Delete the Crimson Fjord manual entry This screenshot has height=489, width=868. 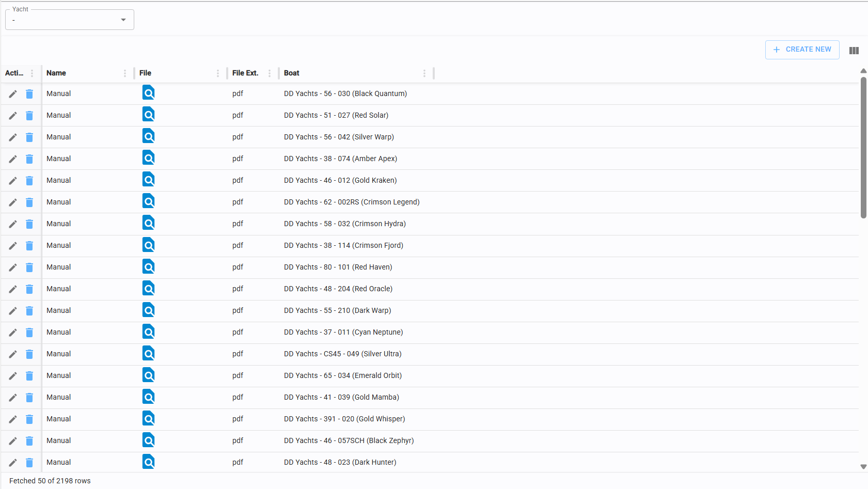29,246
